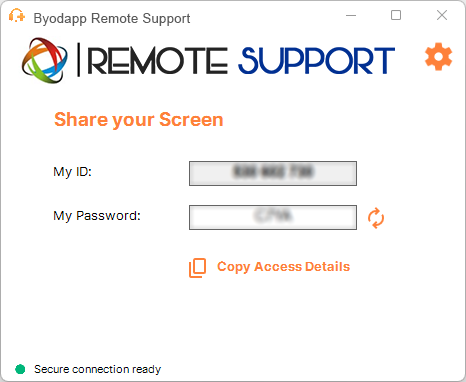Maximize the Byodapp Remote Support window
The image size is (466, 382).
396,15
